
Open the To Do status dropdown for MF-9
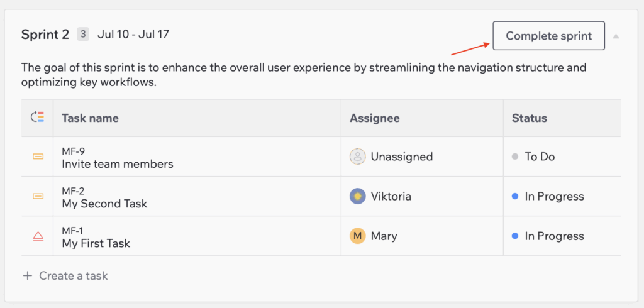click(533, 157)
